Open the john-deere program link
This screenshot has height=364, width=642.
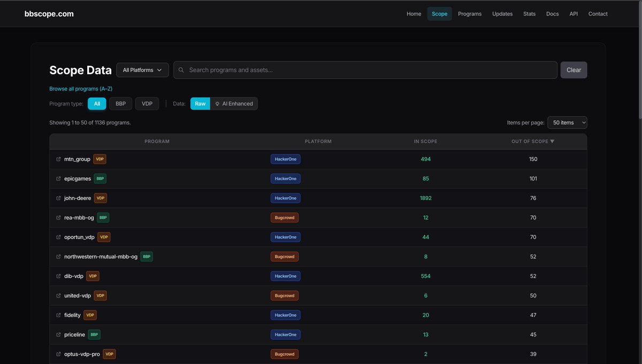[78, 198]
